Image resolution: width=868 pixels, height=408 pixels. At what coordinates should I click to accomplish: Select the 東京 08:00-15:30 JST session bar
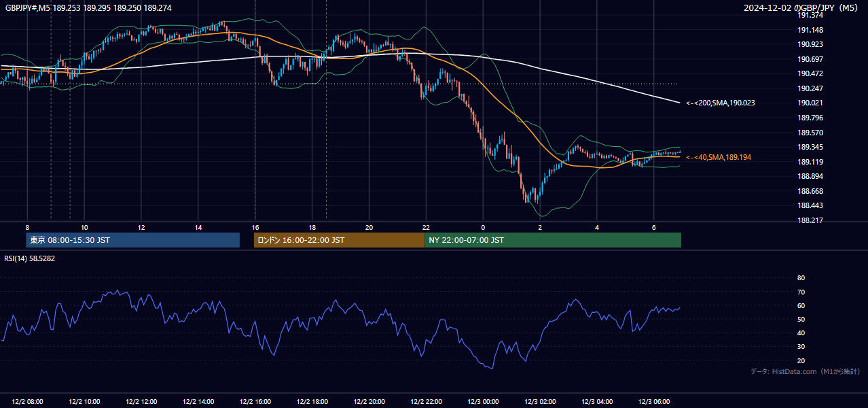(133, 240)
